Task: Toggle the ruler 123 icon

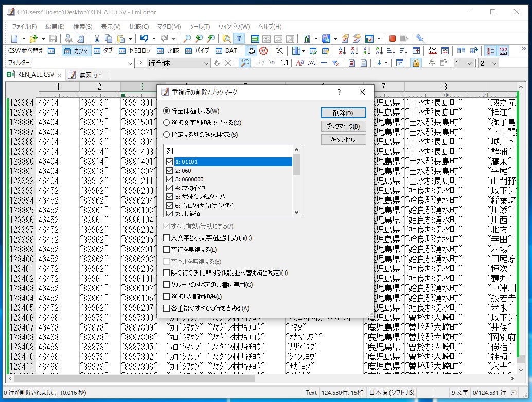Action: (503, 51)
